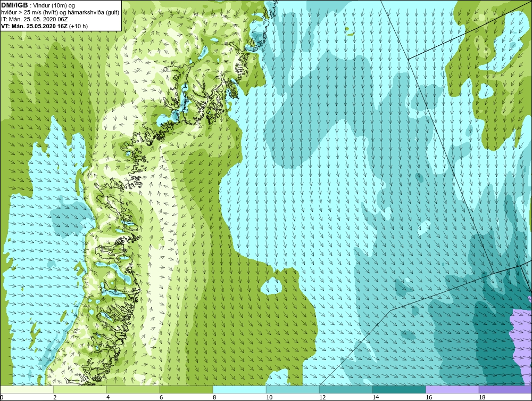The height and width of the screenshot is (401, 532).
Task: Click the 'VT: Mán. 25.05.2020 16Z' line
Action: point(44,26)
